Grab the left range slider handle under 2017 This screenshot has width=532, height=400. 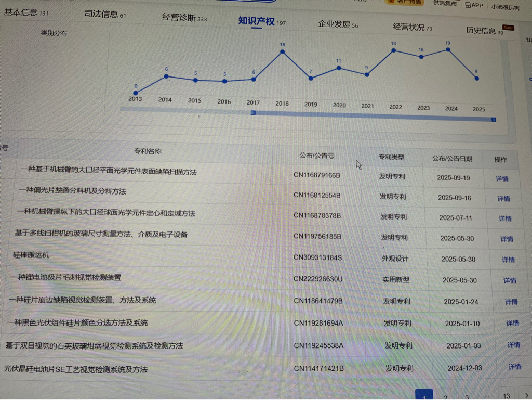point(253,113)
